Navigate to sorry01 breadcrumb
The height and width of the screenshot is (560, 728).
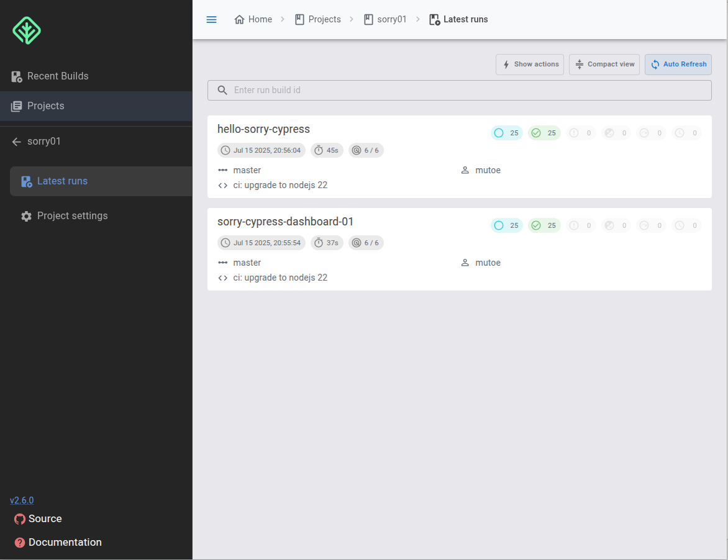tap(385, 19)
